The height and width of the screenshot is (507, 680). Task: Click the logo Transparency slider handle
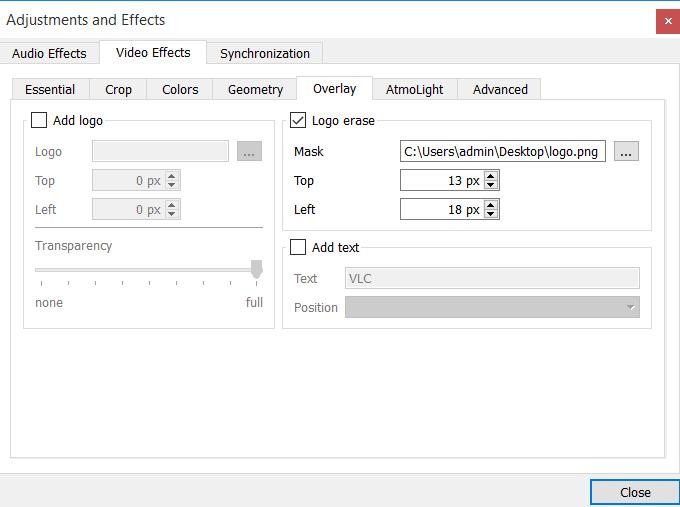257,269
